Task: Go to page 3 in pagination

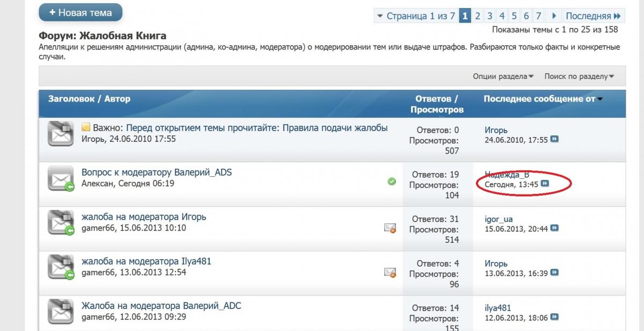Action: (x=489, y=16)
